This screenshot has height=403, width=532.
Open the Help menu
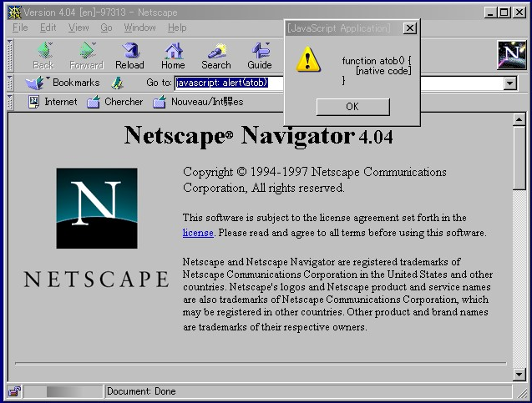[x=177, y=28]
